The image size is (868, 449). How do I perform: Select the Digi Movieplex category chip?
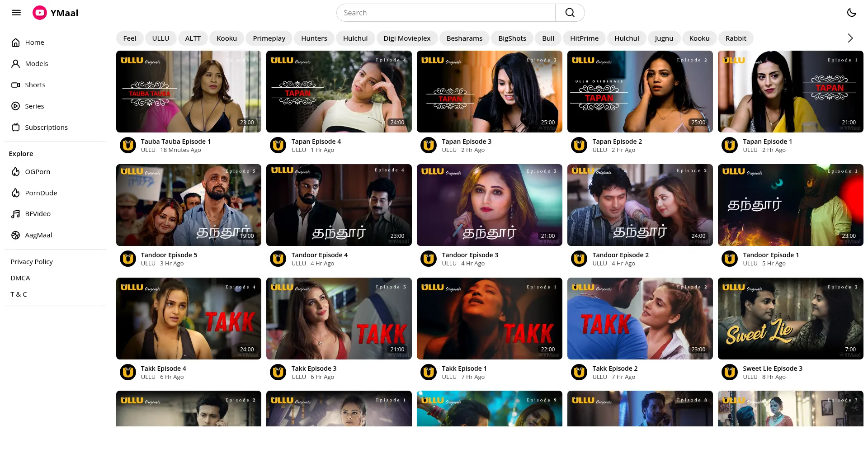click(x=407, y=38)
